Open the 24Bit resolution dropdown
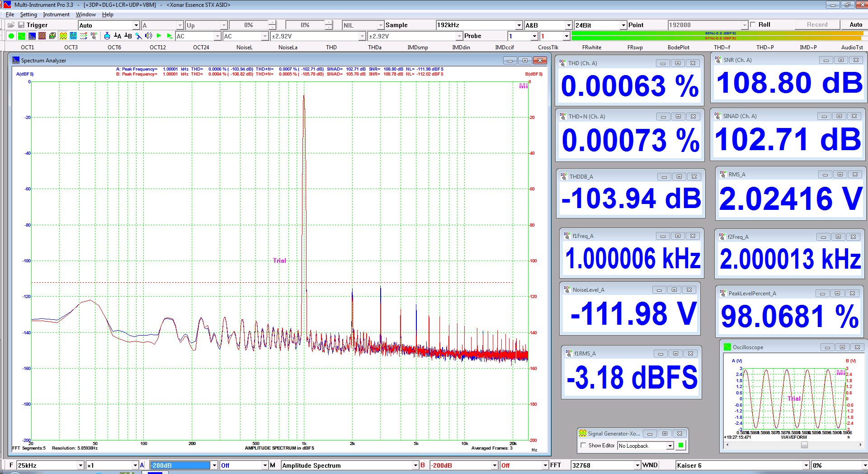Viewport: 868px width, 474px height. 623,25
